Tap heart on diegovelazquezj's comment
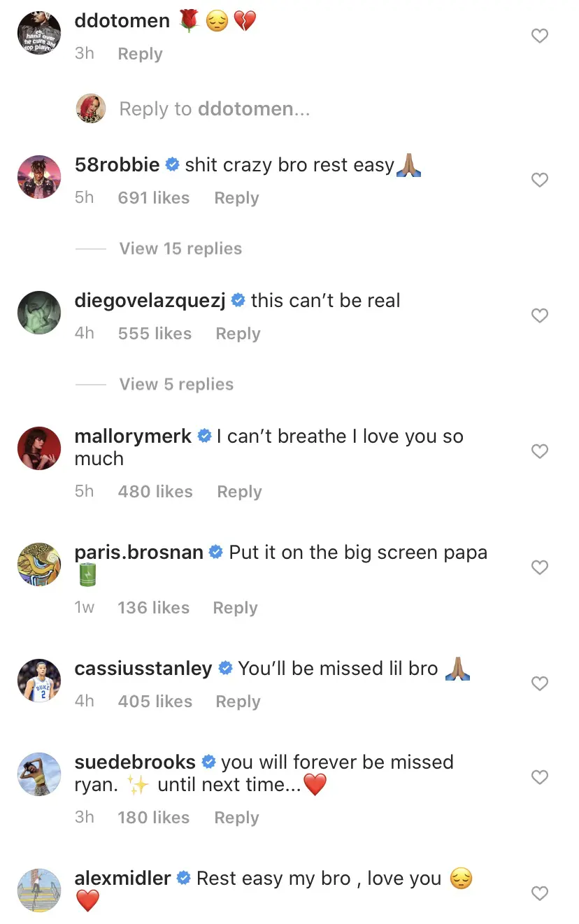579x924 pixels. (x=540, y=315)
